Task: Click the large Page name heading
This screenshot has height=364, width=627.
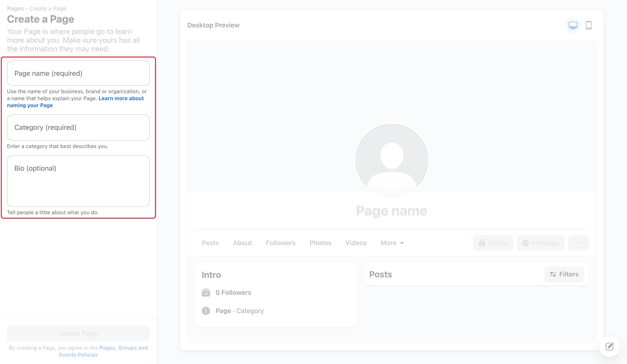Action: pos(392,211)
